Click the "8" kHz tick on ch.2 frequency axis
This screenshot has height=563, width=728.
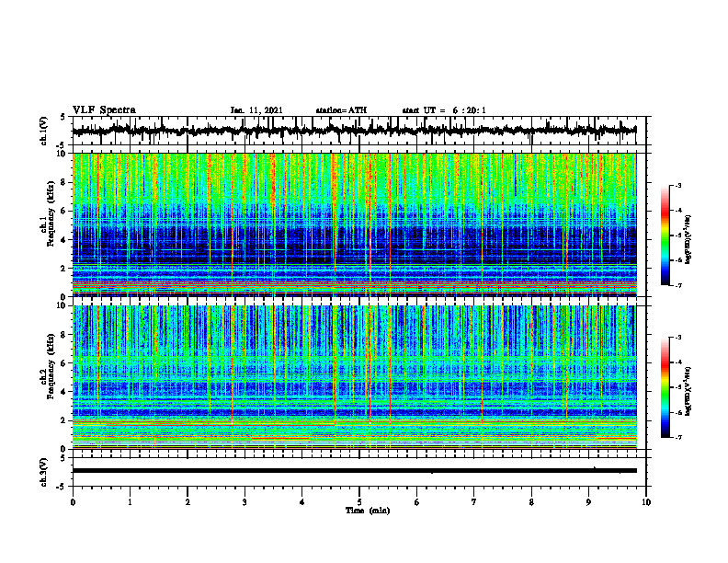63,335
